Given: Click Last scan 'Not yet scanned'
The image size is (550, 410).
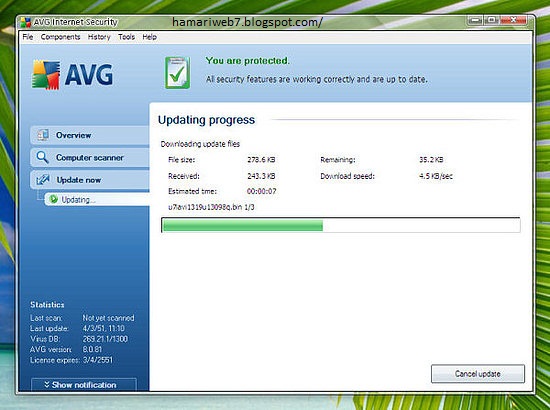Looking at the screenshot, I should pos(108,318).
